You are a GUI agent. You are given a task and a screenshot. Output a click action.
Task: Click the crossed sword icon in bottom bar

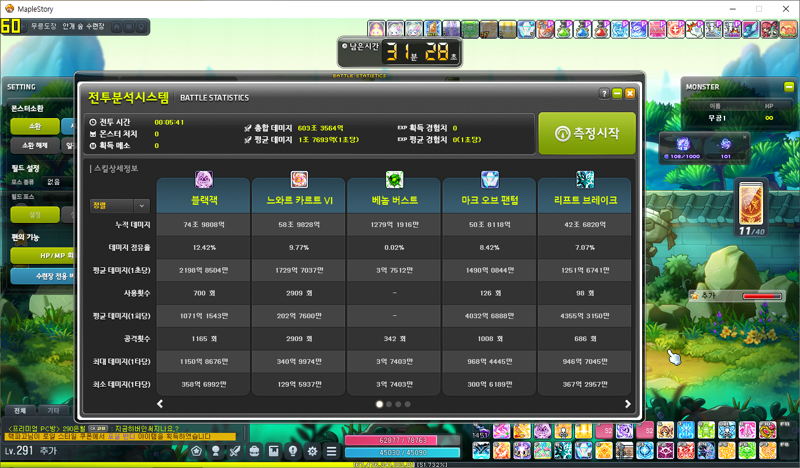[x=235, y=451]
